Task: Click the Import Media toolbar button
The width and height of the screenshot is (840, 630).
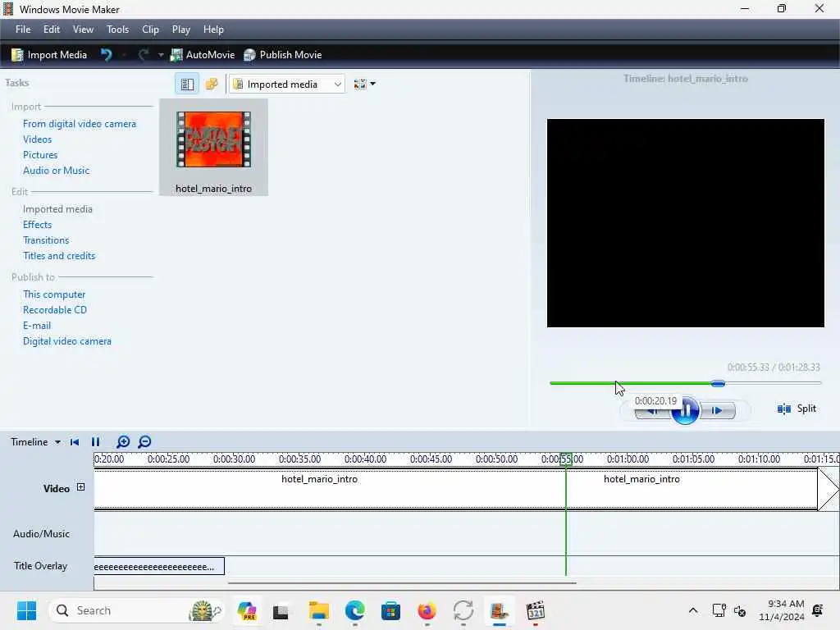Action: click(48, 55)
